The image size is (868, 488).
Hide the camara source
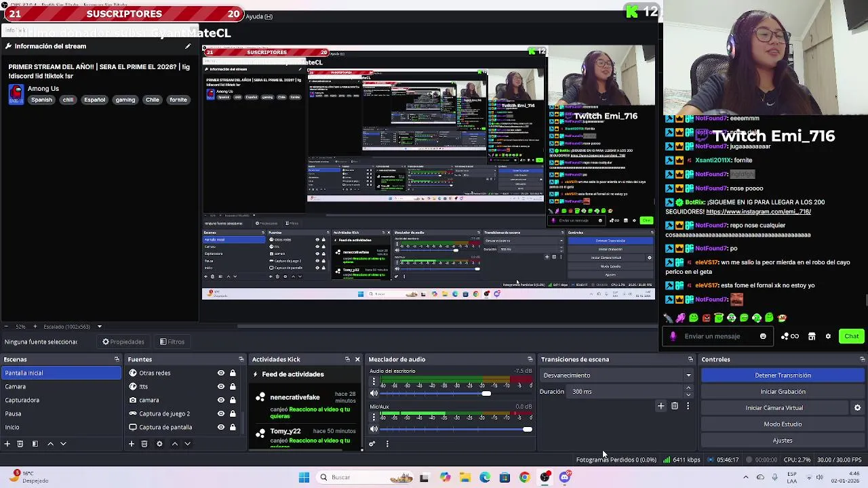[x=220, y=400]
